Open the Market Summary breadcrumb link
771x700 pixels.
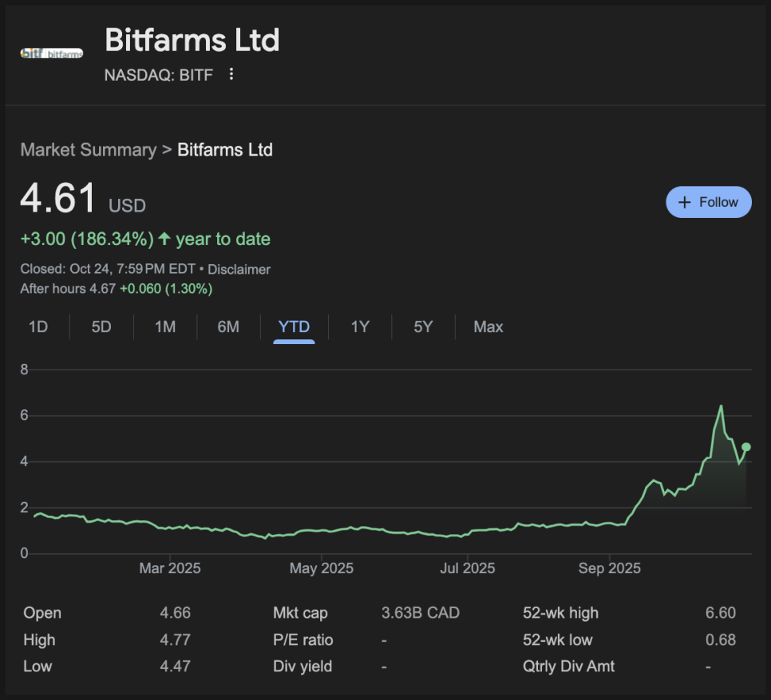(88, 150)
